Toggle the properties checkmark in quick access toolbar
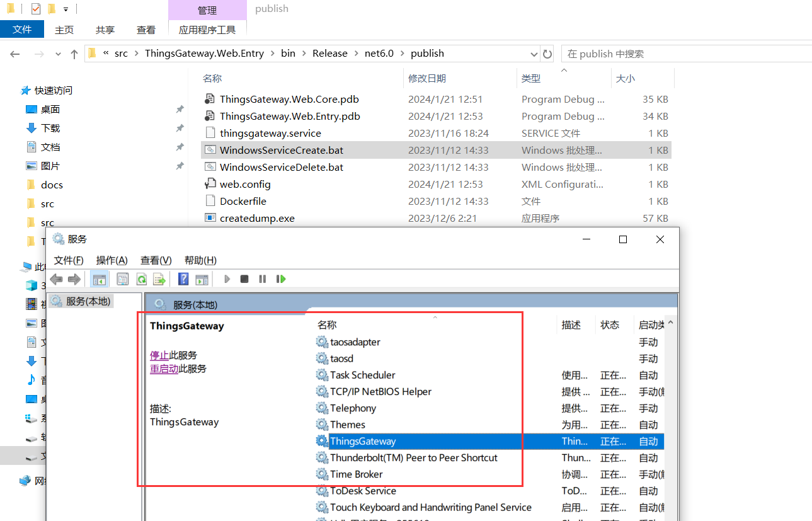Viewport: 812px width, 521px height. tap(35, 9)
